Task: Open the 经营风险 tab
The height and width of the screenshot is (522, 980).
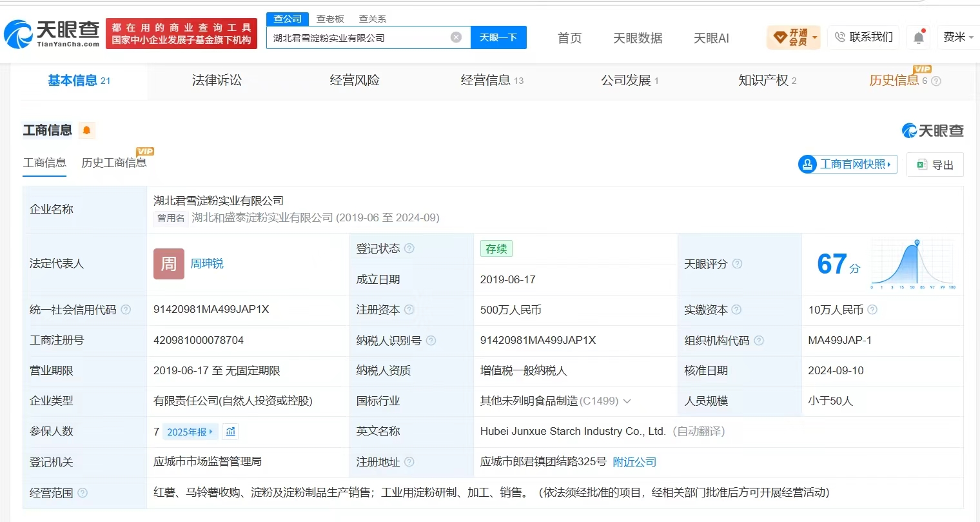Action: coord(355,81)
